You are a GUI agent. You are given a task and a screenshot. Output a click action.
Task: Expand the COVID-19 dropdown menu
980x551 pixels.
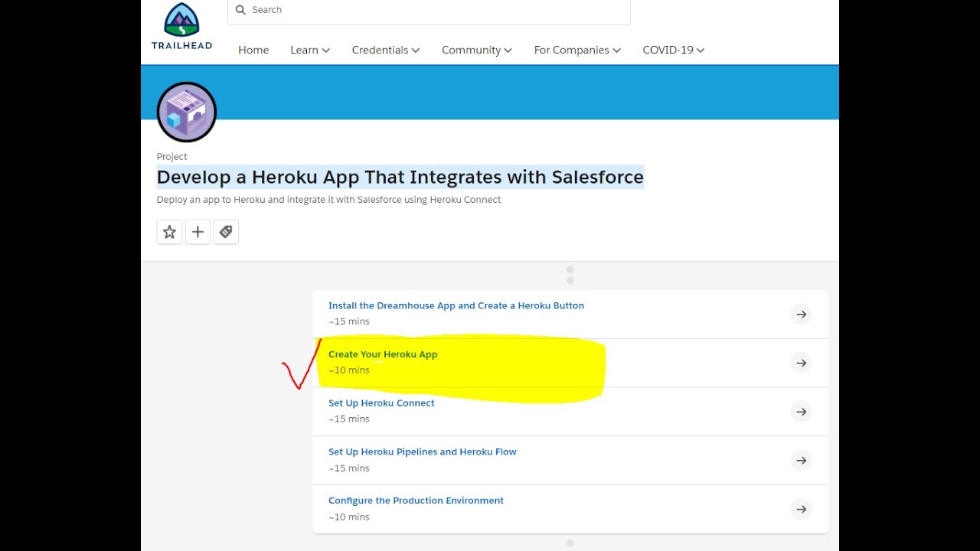click(x=674, y=50)
